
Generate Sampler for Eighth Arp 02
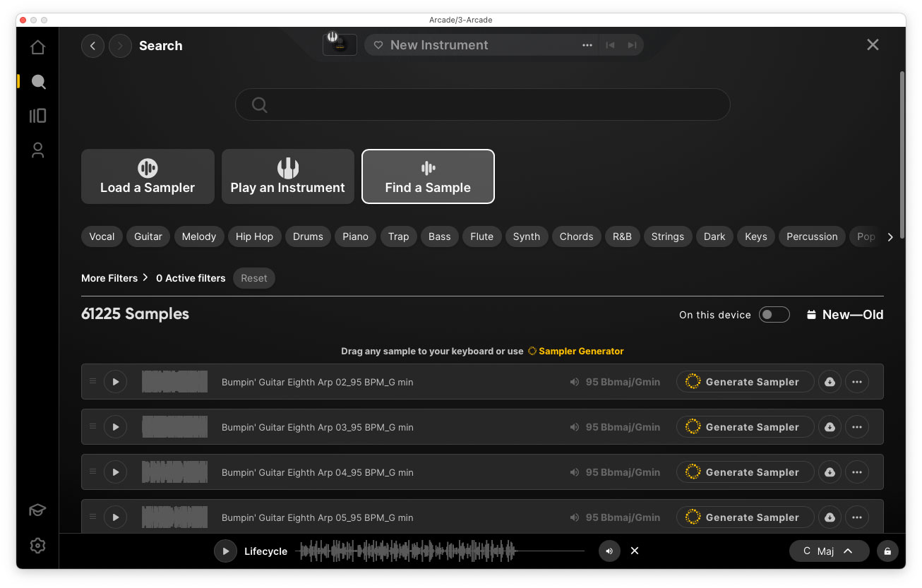click(745, 382)
